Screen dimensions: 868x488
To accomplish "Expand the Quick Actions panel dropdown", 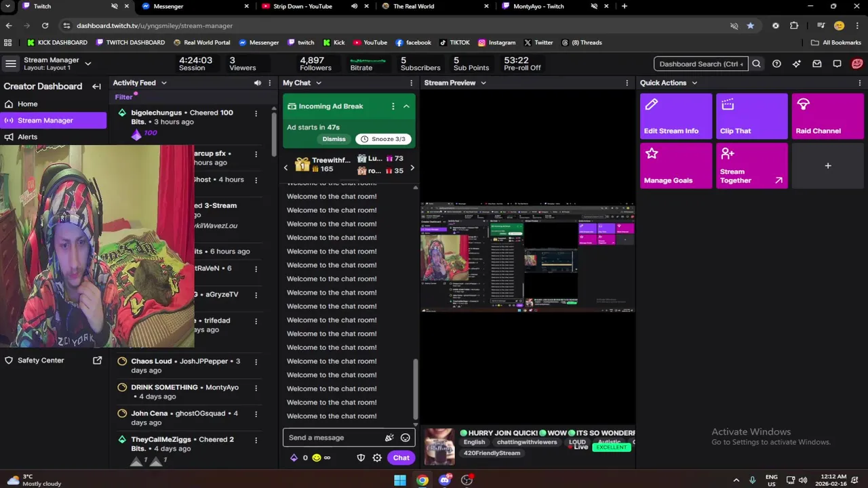I will [x=694, y=83].
